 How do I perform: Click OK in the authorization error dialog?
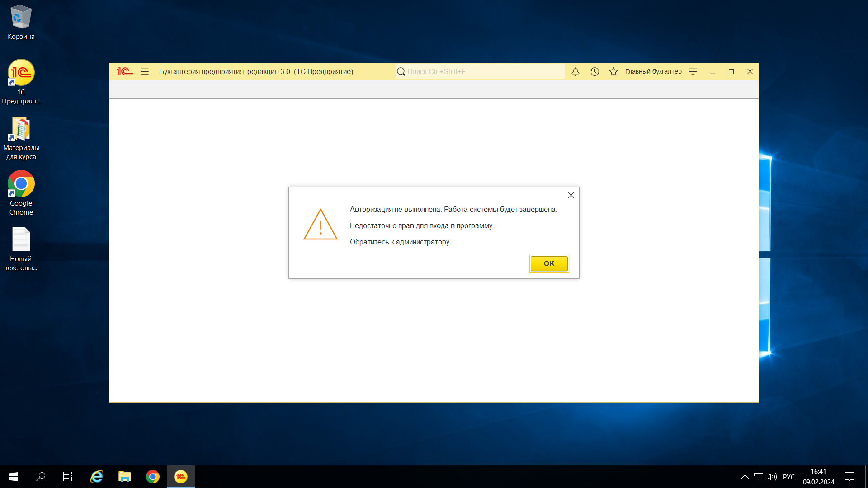click(x=549, y=263)
